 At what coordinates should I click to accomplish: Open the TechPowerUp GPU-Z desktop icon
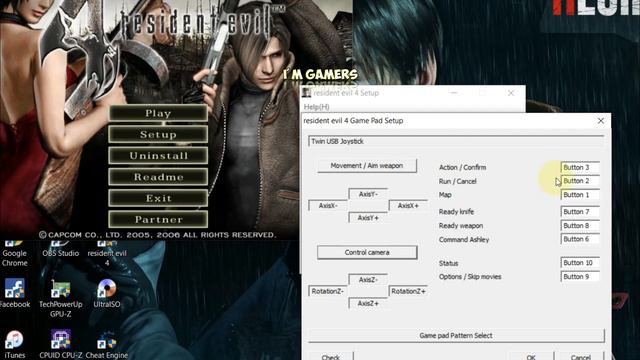(x=60, y=298)
